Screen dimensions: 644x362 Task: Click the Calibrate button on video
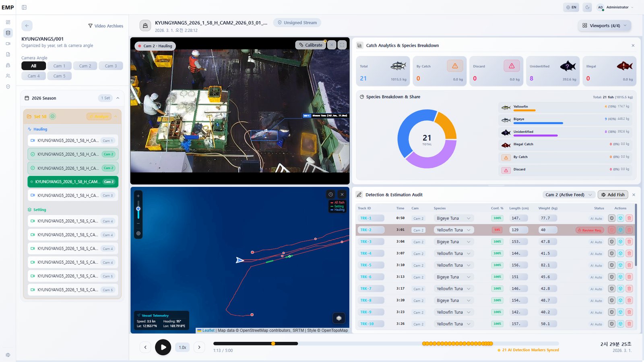point(310,45)
